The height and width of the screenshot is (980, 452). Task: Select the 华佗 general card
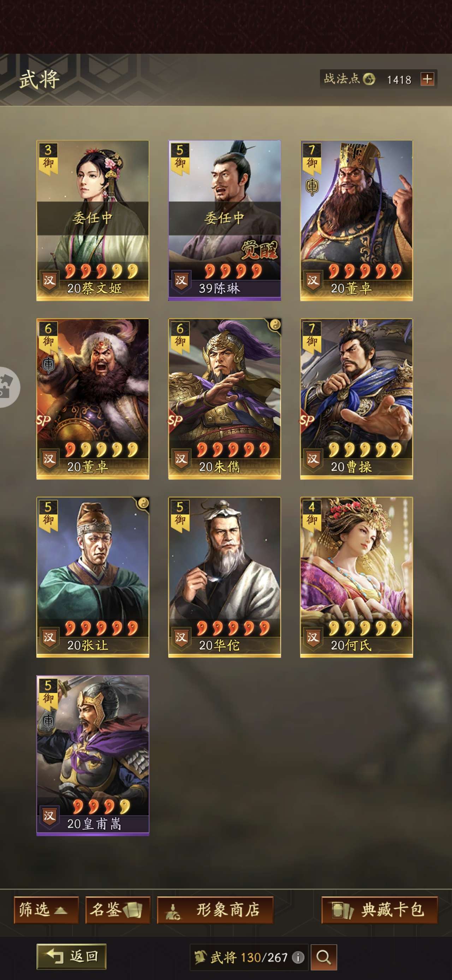[225, 577]
